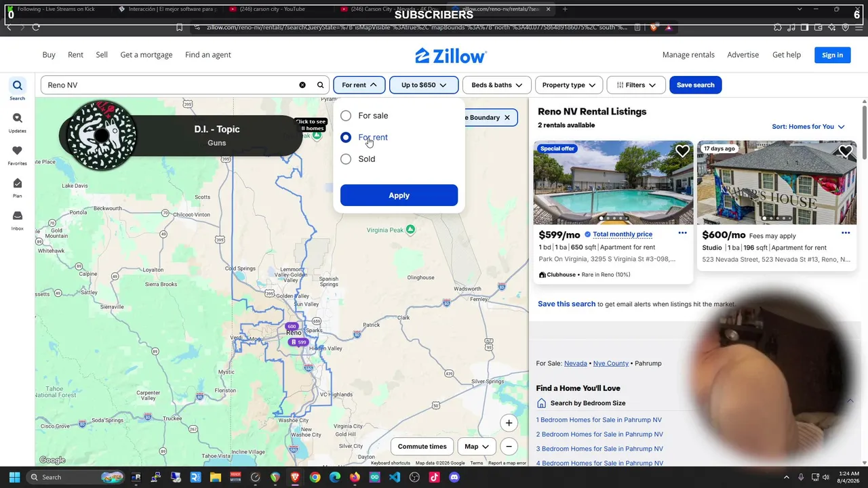The image size is (868, 488).
Task: Reload the page in the browser toolbar
Action: [x=36, y=27]
